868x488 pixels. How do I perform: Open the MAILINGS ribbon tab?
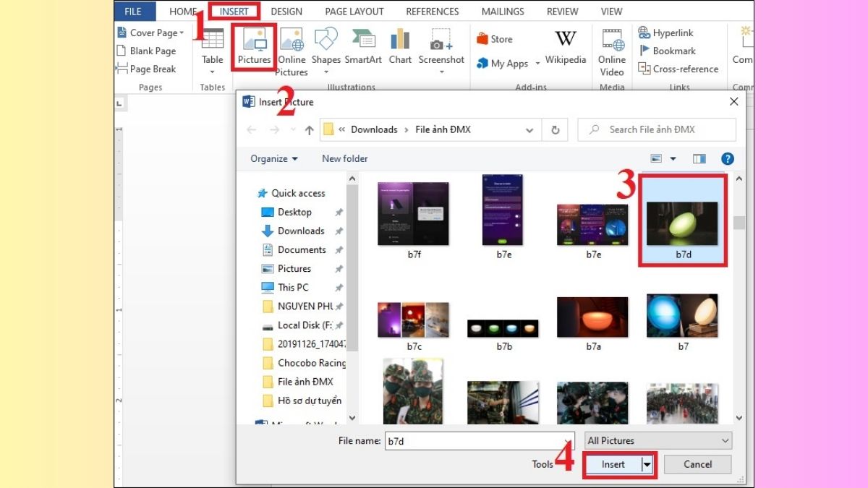(502, 11)
